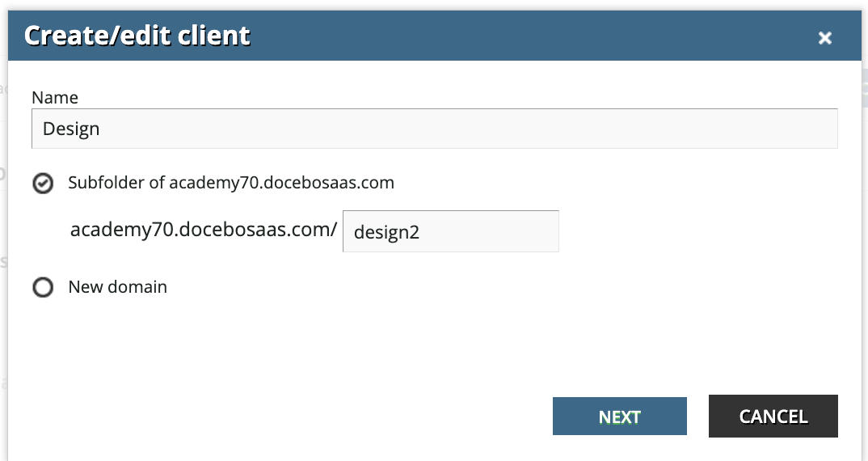Place the cursor in the Design name input
The image size is (868, 461).
tap(434, 129)
